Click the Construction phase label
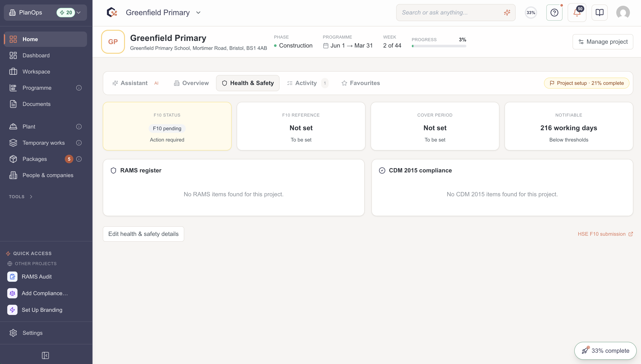641x364 pixels. pyautogui.click(x=296, y=46)
